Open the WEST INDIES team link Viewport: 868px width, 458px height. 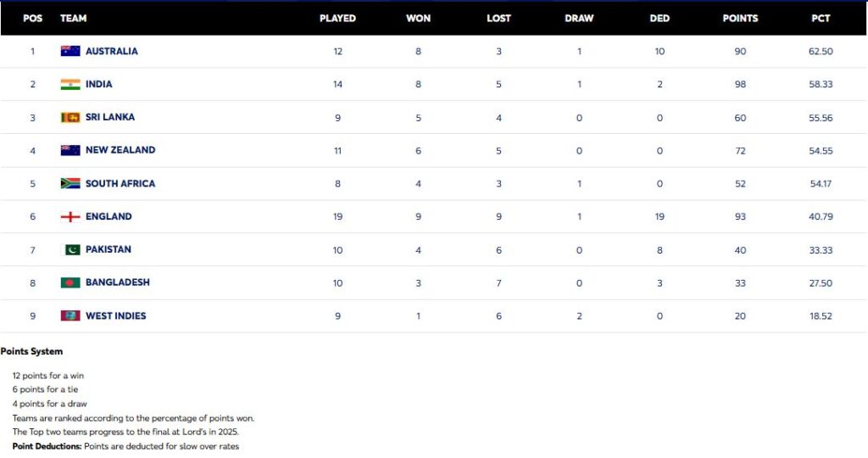(x=115, y=316)
